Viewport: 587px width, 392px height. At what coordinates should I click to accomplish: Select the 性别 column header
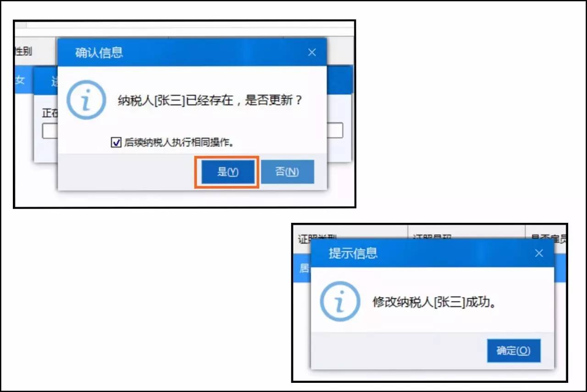click(23, 51)
